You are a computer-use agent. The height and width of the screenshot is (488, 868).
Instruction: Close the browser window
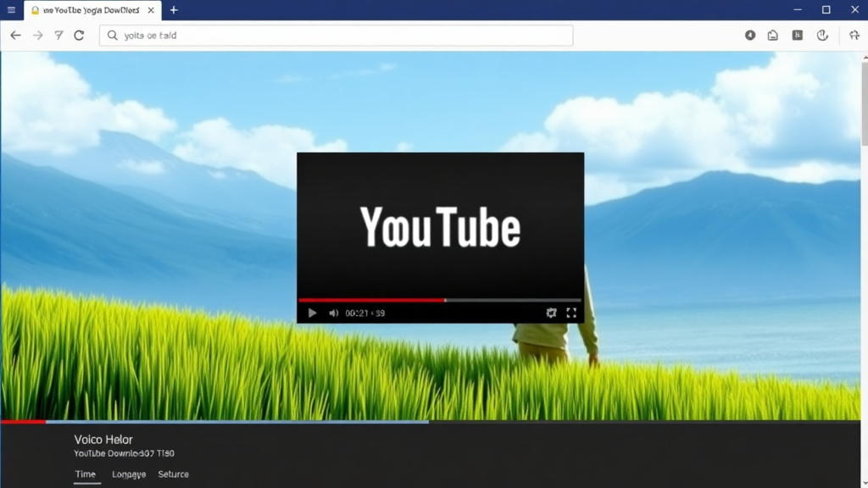854,10
